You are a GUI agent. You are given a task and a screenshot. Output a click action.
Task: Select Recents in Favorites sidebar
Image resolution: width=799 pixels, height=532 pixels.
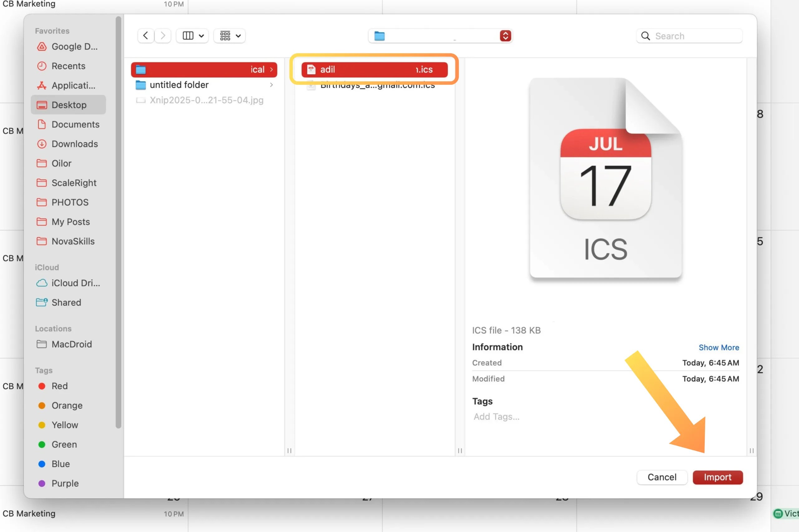pyautogui.click(x=68, y=66)
